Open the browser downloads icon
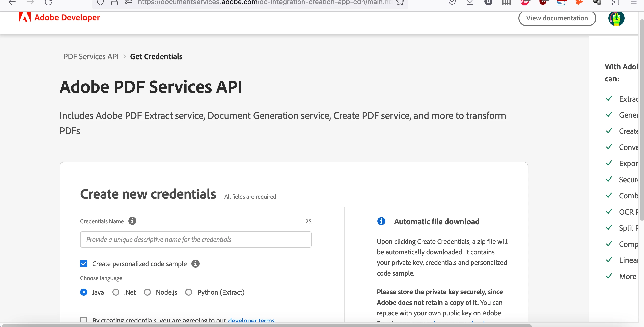This screenshot has width=644, height=327. pos(470,3)
